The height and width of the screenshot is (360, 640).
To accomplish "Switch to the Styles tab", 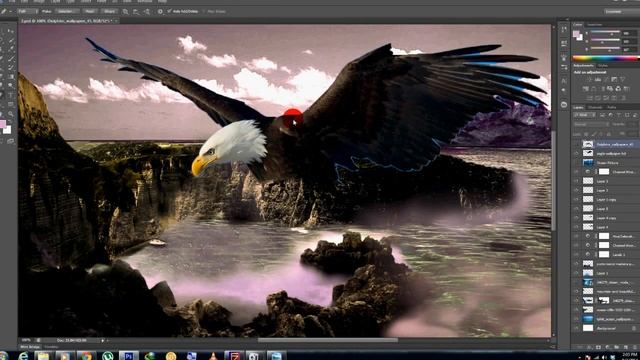I will [x=603, y=65].
